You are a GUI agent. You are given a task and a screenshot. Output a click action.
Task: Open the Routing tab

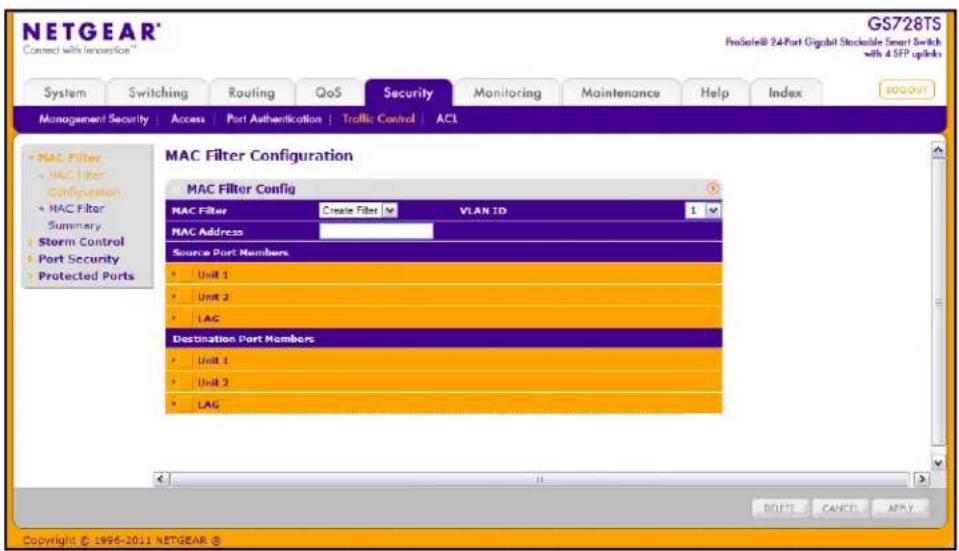coord(251,93)
